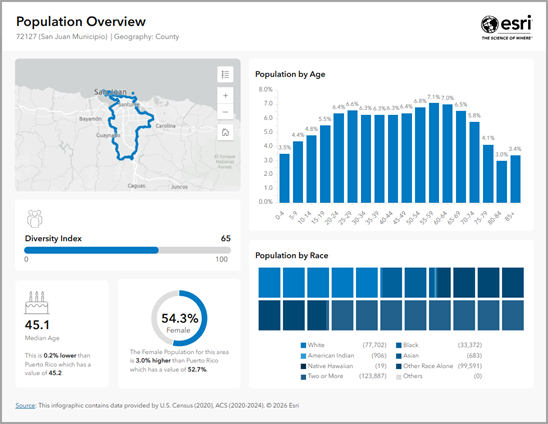Click the diversity people group icon
The width and height of the screenshot is (548, 424).
coord(35,219)
